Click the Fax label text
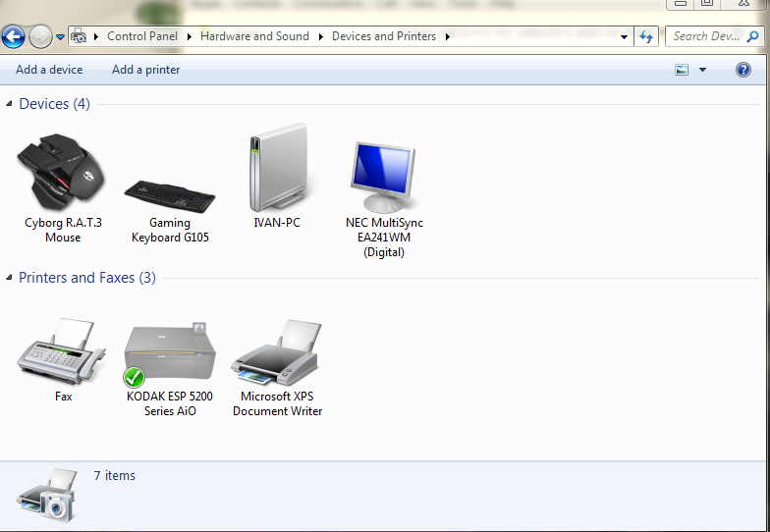Image resolution: width=770 pixels, height=532 pixels. coord(63,397)
